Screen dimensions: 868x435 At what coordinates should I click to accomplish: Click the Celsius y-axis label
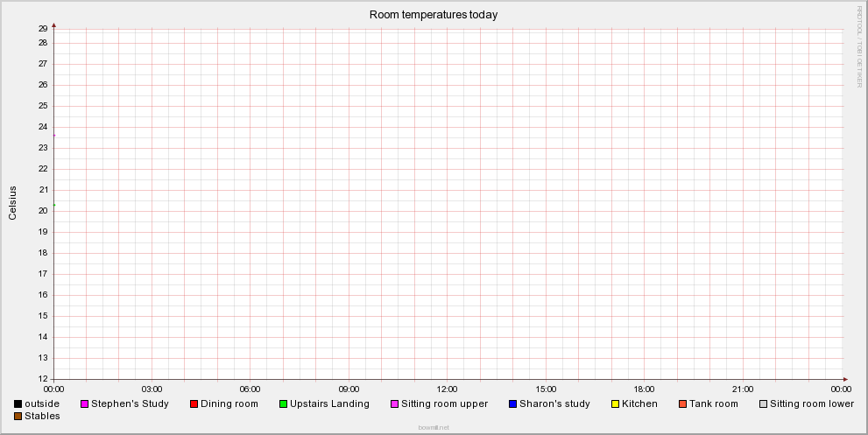point(12,202)
